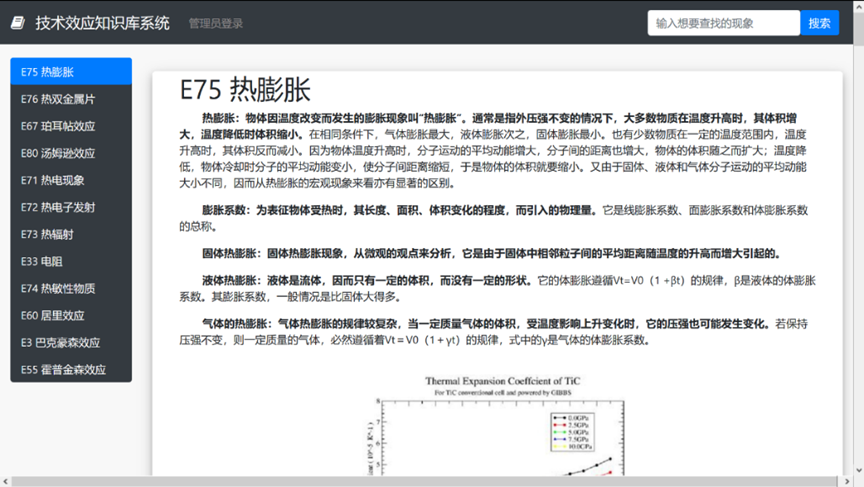Click the 液体热膨胀 paragraph text
Viewport: 864px width, 487px height.
pos(498,289)
